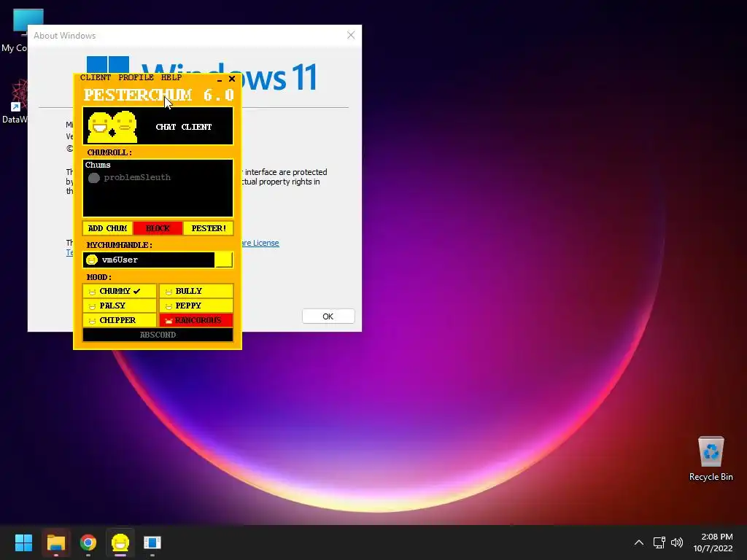Click OK in About Windows dialog

coord(328,316)
